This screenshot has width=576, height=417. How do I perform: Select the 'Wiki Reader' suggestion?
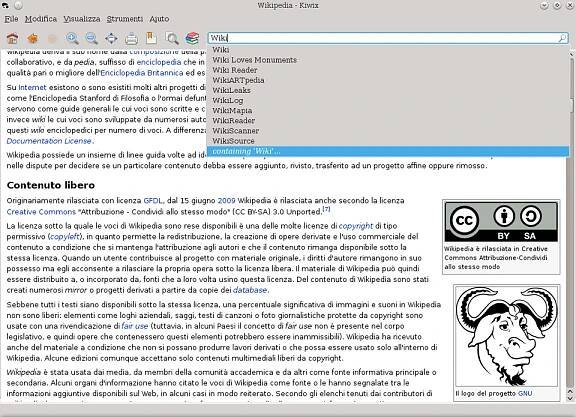coord(388,70)
